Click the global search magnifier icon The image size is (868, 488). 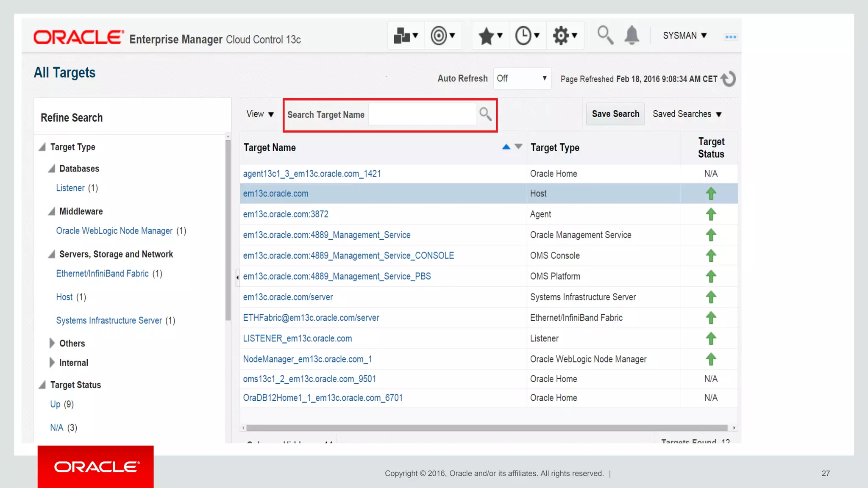tap(605, 35)
